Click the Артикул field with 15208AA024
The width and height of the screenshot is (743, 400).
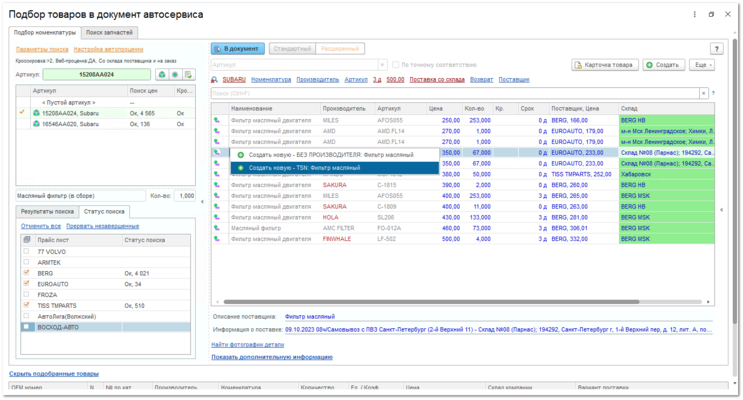click(97, 74)
